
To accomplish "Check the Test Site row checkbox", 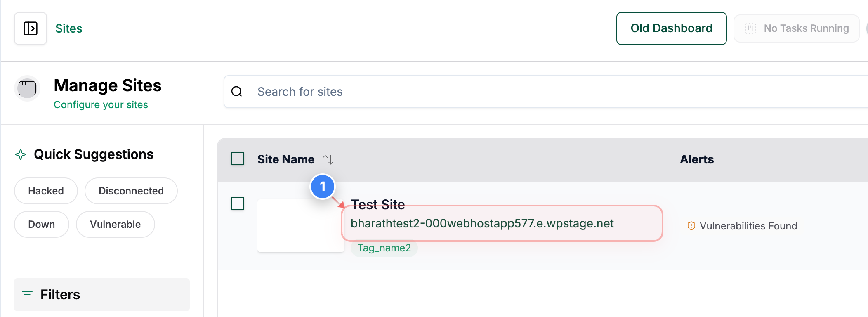I will tap(238, 203).
